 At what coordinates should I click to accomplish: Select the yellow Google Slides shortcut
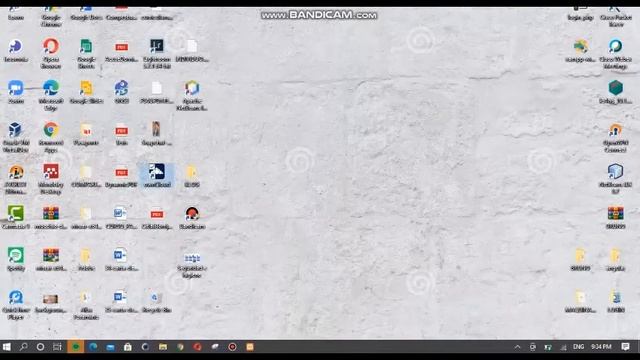point(86,92)
